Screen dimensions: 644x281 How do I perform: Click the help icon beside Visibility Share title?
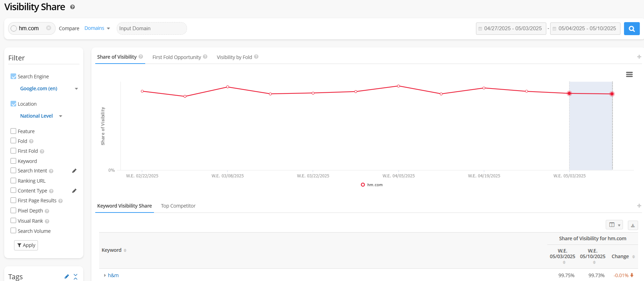(x=72, y=7)
